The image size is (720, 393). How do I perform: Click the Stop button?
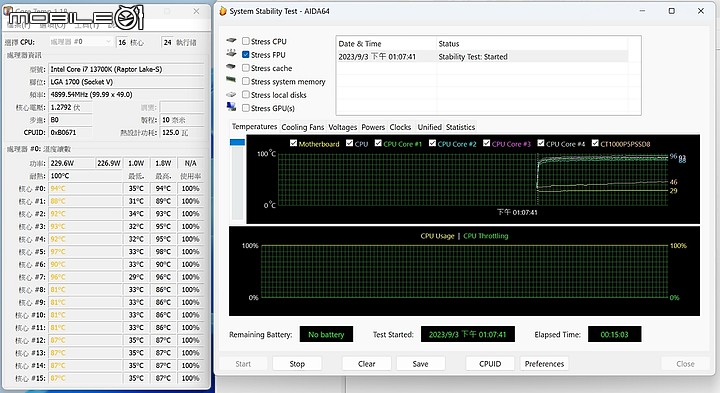[x=297, y=364]
